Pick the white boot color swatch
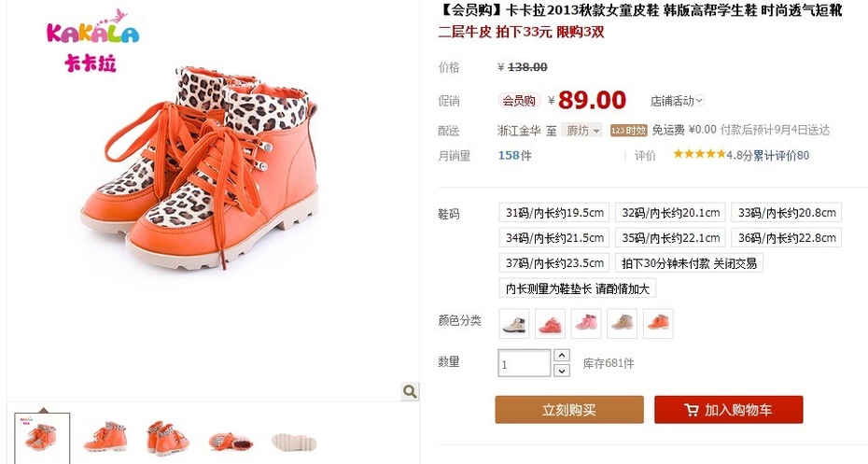This screenshot has width=868, height=464. tap(514, 323)
